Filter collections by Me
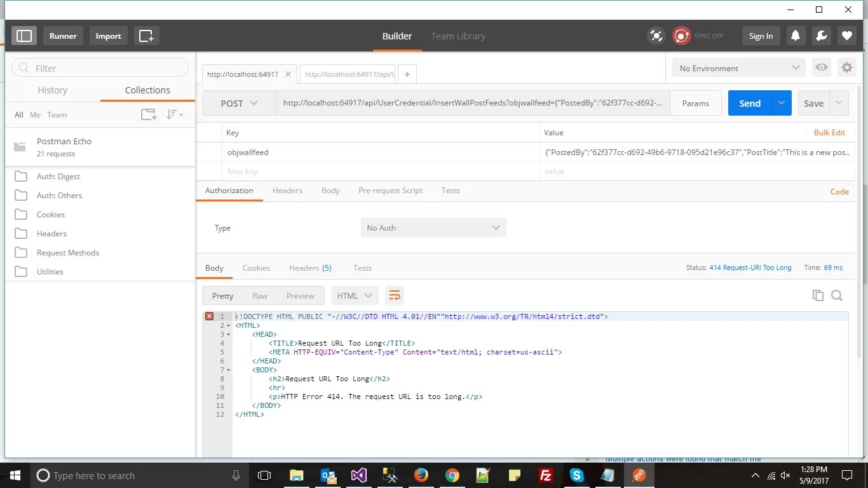 click(35, 115)
